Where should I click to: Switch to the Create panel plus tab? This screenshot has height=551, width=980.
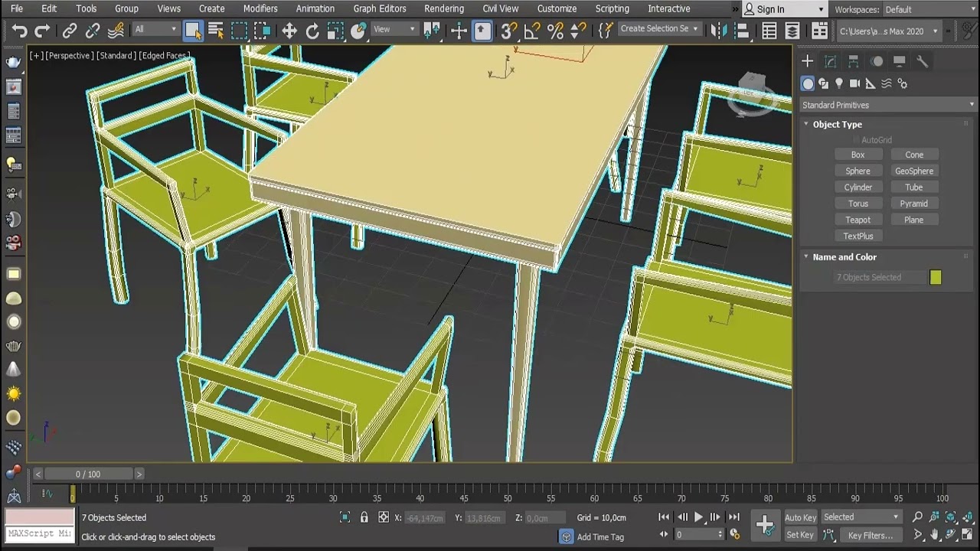(x=807, y=61)
